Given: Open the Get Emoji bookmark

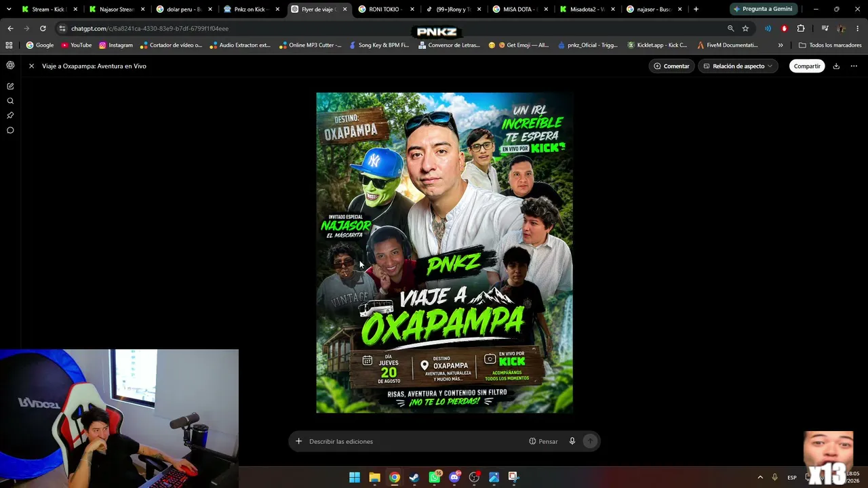Looking at the screenshot, I should (x=519, y=45).
